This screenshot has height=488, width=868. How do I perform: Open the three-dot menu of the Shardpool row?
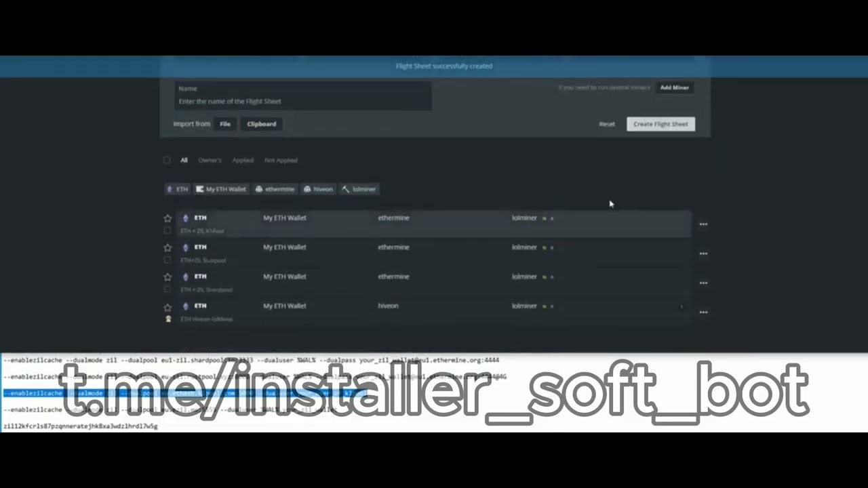point(703,283)
